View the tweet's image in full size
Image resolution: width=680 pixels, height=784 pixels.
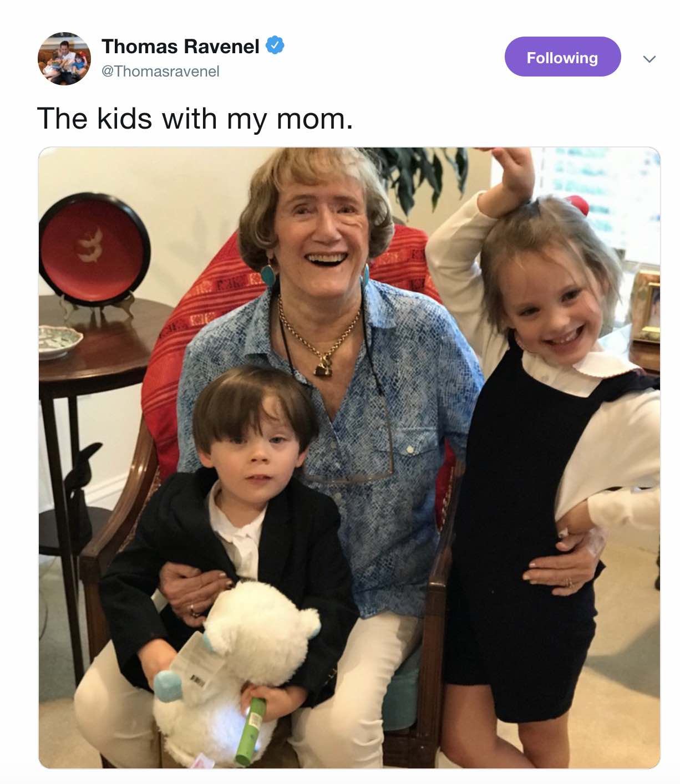(349, 457)
